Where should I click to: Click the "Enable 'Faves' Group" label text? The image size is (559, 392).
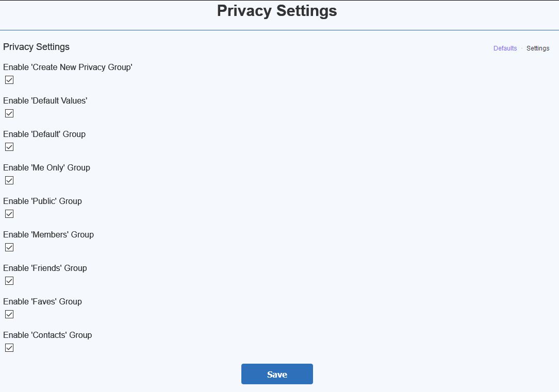click(x=42, y=301)
